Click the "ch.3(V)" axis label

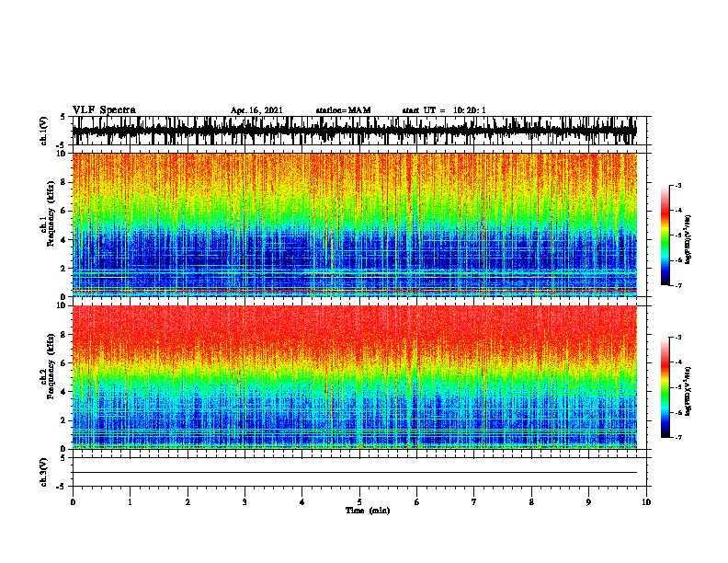[x=44, y=472]
